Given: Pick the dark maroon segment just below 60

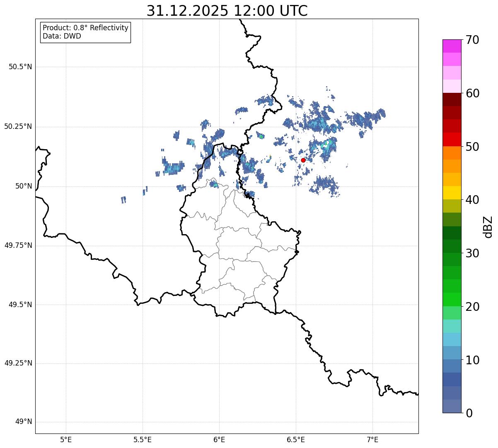Looking at the screenshot, I should [x=452, y=99].
